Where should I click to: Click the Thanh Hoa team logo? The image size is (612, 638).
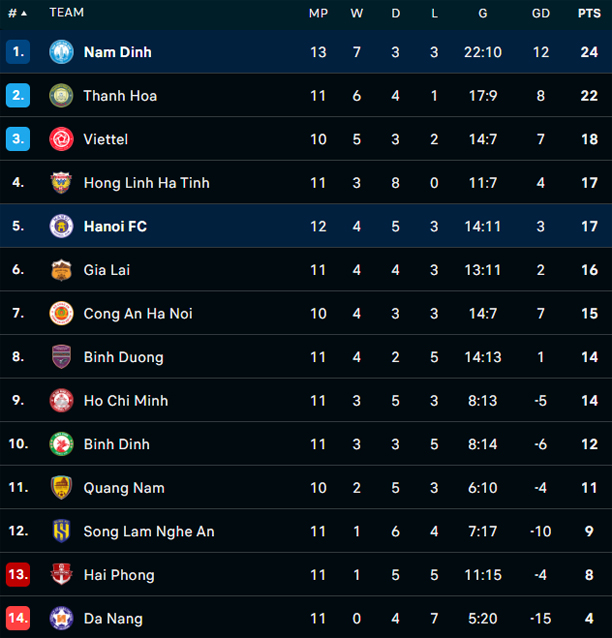point(61,96)
